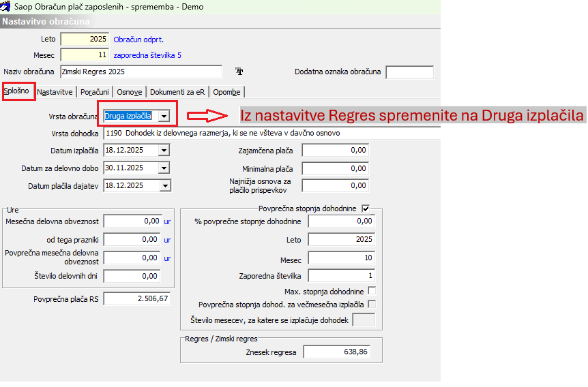The image size is (588, 387).
Task: Click the Mesec field showing 10
Action: click(341, 258)
